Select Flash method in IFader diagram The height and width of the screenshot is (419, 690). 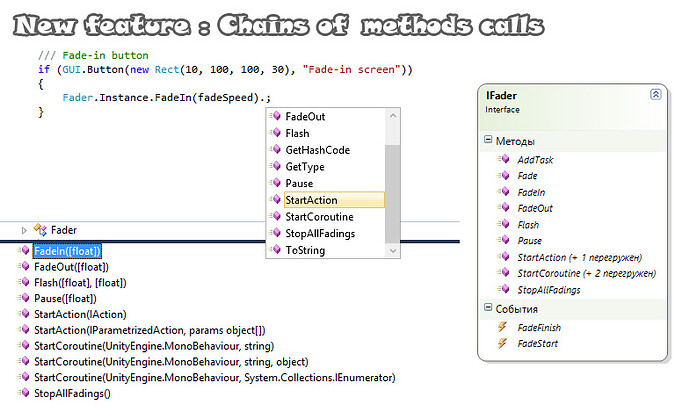[x=528, y=225]
